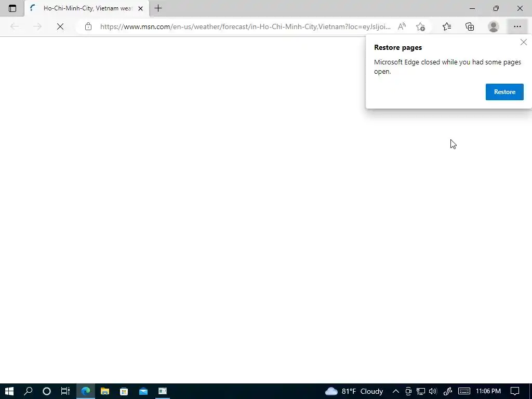Click the msn.com address bar URL
The width and height of the screenshot is (532, 399).
click(x=245, y=26)
